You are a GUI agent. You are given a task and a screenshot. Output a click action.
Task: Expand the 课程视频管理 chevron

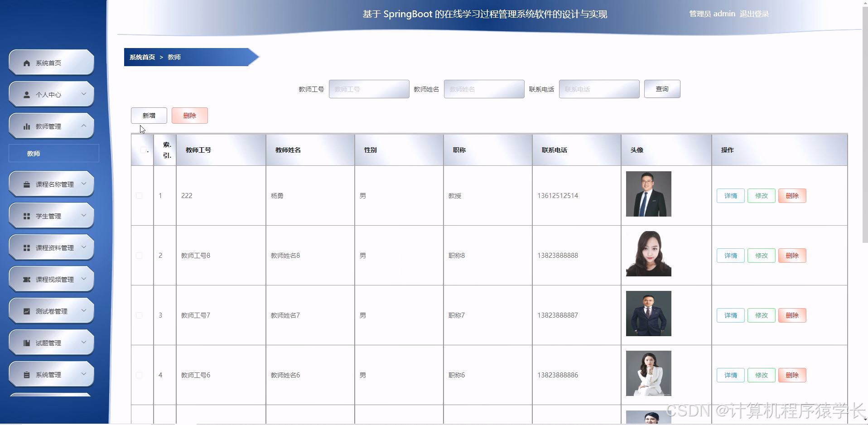(x=84, y=279)
